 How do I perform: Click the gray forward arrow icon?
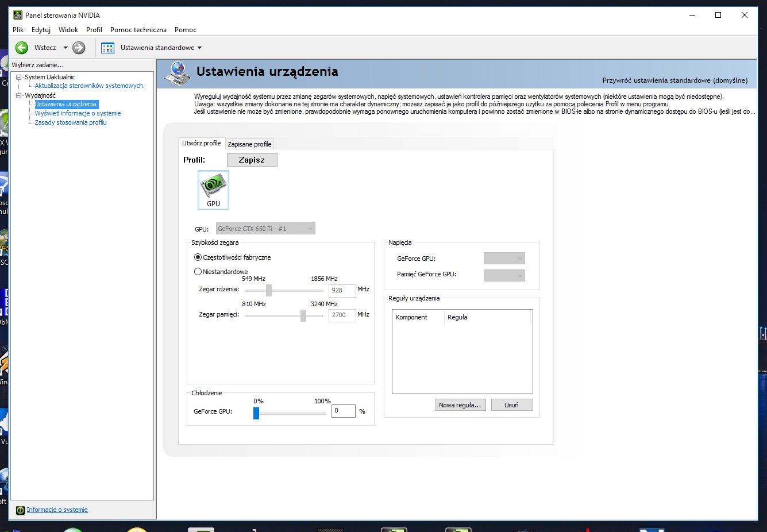click(79, 48)
